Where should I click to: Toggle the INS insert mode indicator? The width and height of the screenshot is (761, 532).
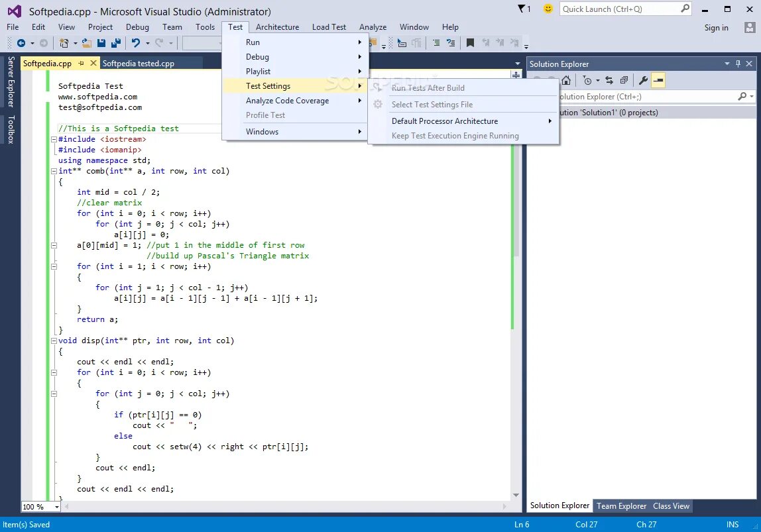(x=732, y=524)
